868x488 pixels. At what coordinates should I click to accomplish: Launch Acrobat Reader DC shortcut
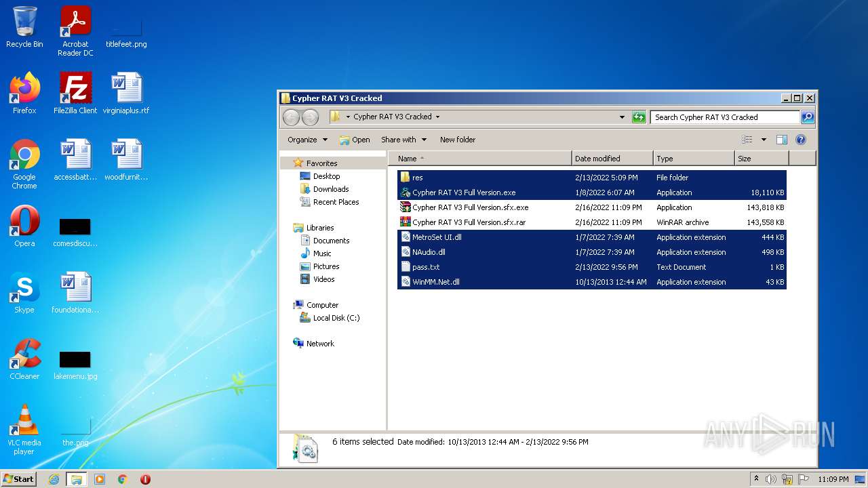pos(75,31)
